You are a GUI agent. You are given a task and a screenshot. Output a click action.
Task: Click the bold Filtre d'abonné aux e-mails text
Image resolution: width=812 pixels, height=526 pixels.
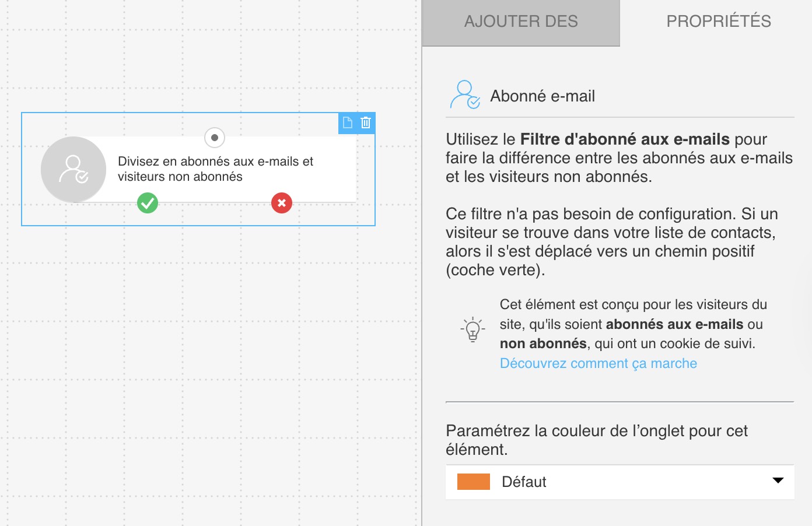[x=625, y=139]
